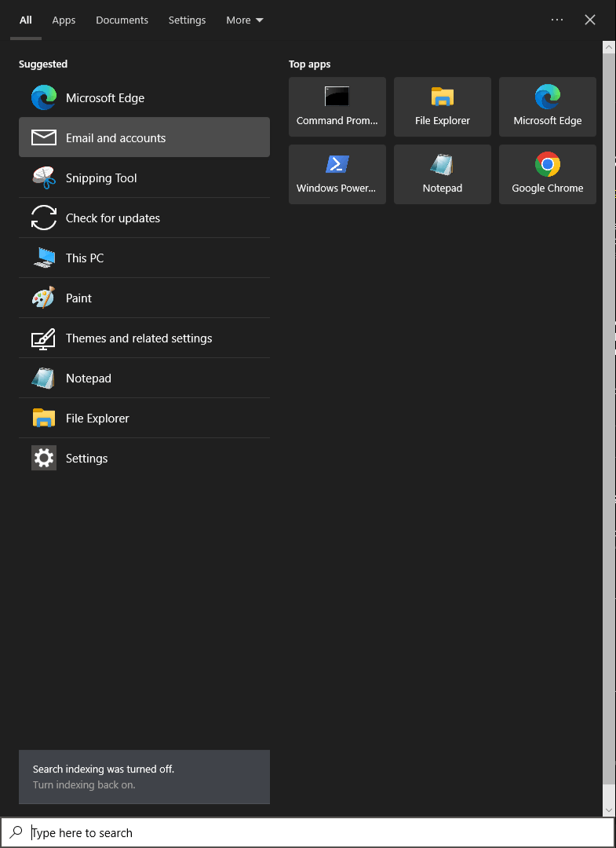Click the Themes and related settings icon
This screenshot has height=848, width=616.
point(44,338)
